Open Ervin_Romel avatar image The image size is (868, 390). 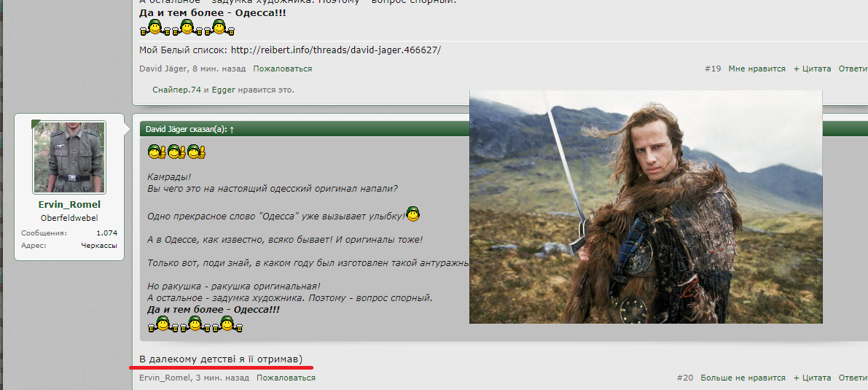69,157
